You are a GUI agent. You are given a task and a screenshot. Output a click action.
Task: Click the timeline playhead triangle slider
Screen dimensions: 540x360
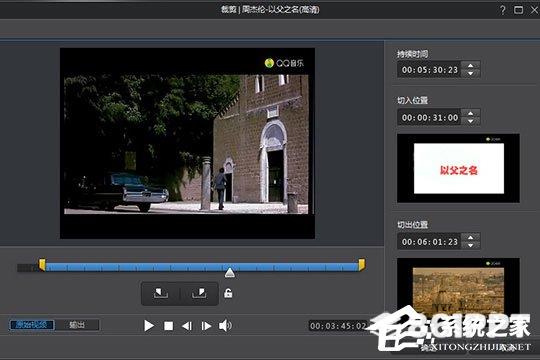tap(230, 272)
